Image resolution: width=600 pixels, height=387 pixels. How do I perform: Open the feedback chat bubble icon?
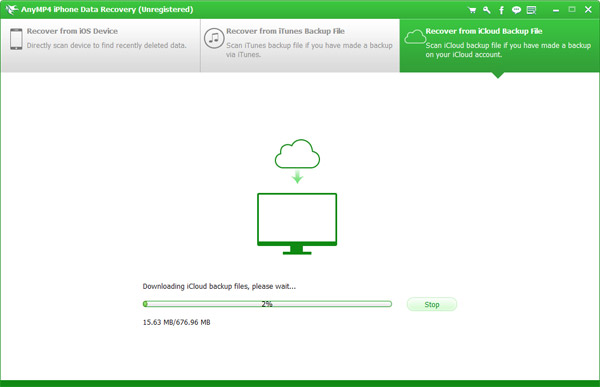(x=516, y=10)
